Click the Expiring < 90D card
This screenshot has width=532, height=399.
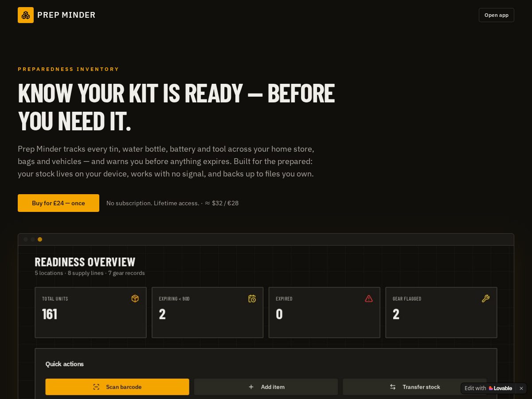[207, 313]
